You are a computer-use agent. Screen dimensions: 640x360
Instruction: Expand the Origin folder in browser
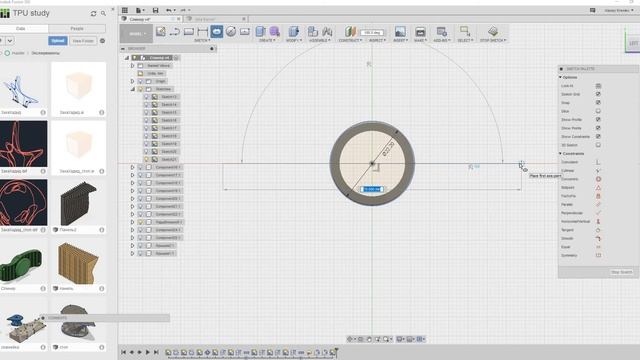pyautogui.click(x=132, y=81)
